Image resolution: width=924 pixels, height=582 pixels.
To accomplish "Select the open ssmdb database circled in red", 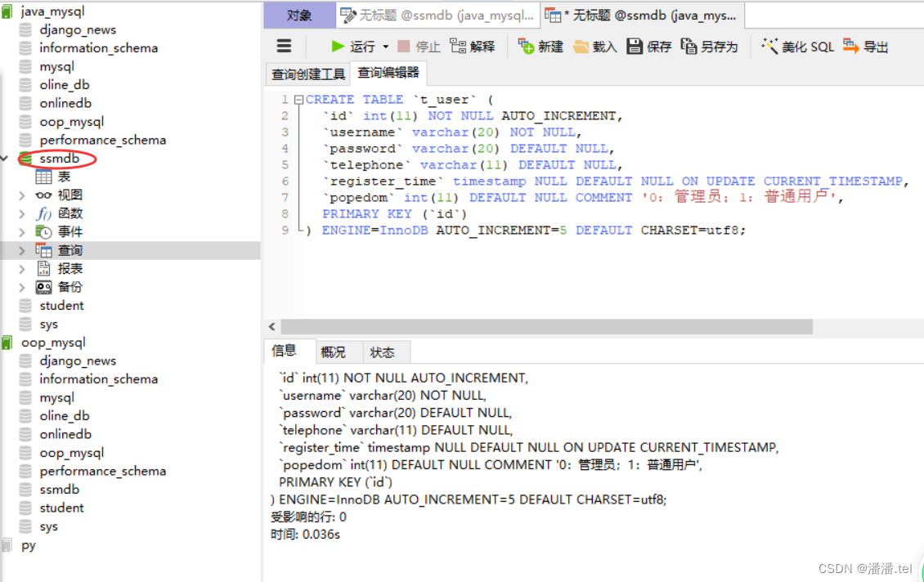I will pos(59,159).
